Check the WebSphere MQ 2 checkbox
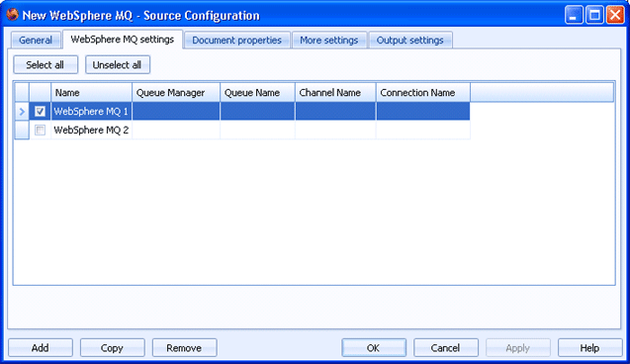 coord(40,130)
